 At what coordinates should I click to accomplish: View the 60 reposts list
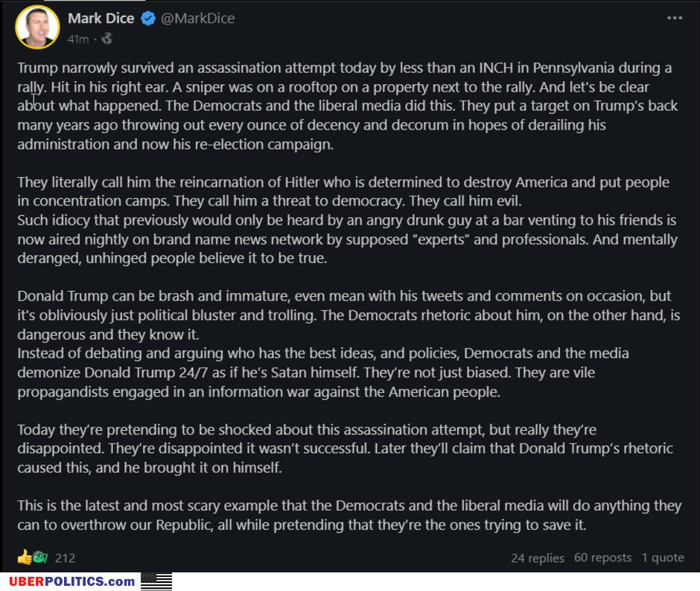click(602, 558)
